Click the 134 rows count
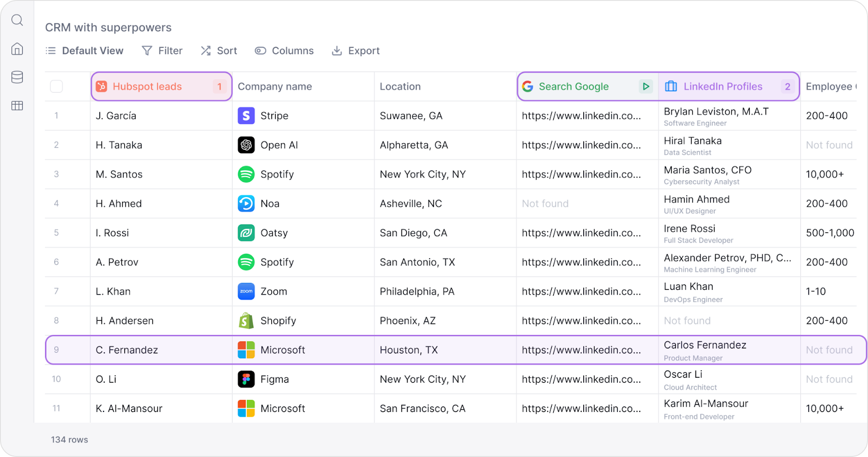Image resolution: width=868 pixels, height=457 pixels. 69,440
